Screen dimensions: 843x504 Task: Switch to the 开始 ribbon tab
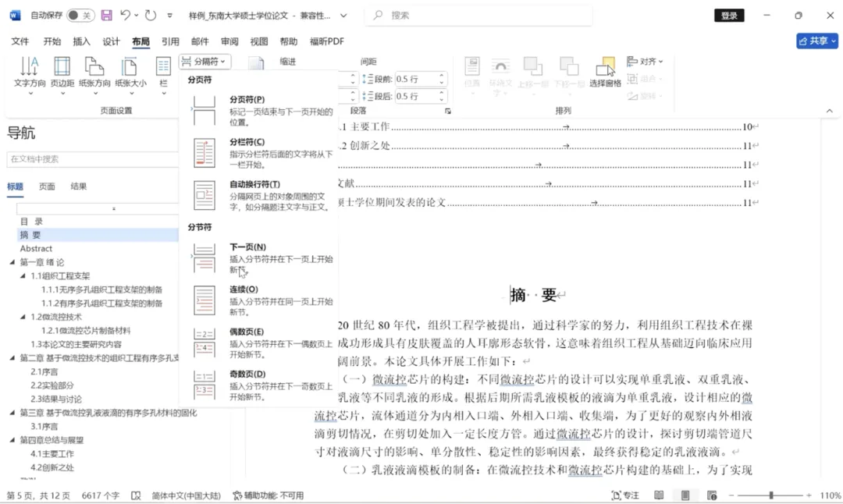[x=52, y=41]
